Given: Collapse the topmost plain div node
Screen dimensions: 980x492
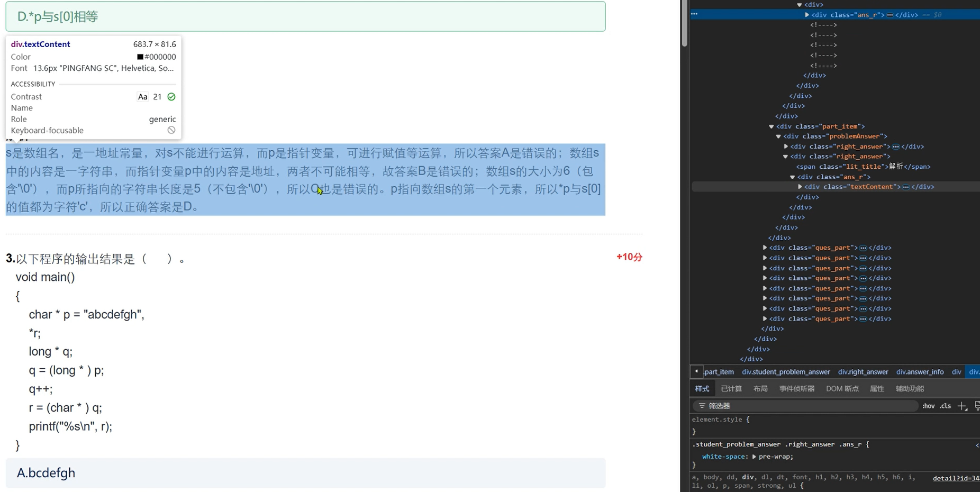Looking at the screenshot, I should (x=800, y=5).
